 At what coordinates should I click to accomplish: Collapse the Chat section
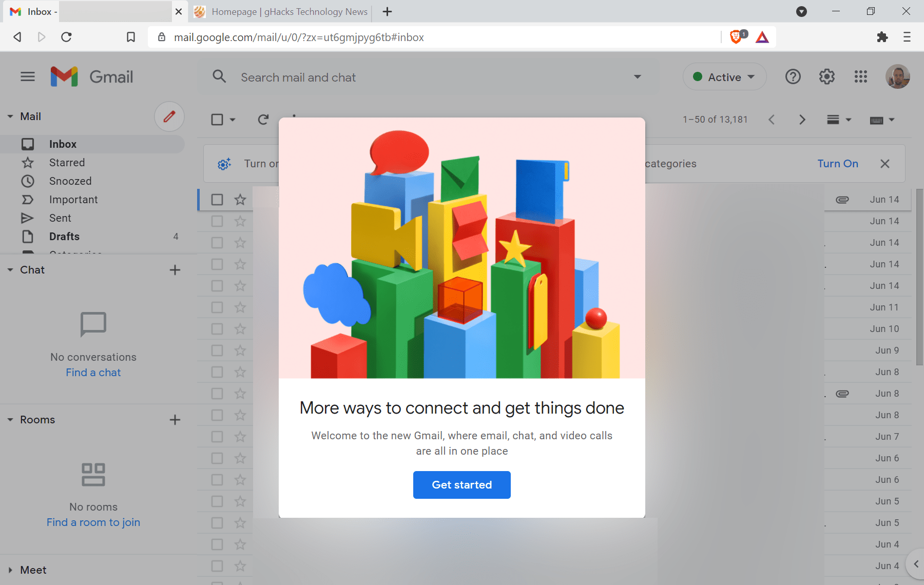[x=9, y=269]
